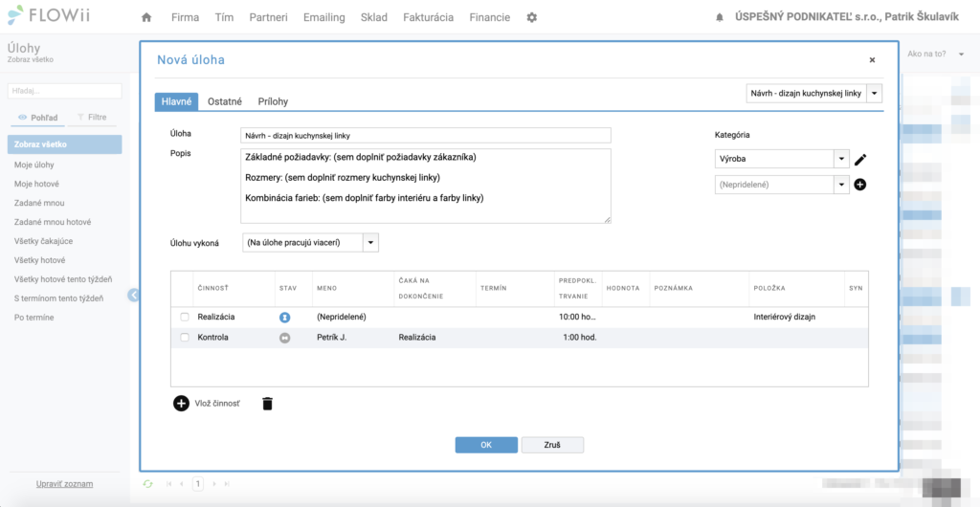Open the settings gear in top navigation
Image resolution: width=980 pixels, height=507 pixels.
click(532, 17)
